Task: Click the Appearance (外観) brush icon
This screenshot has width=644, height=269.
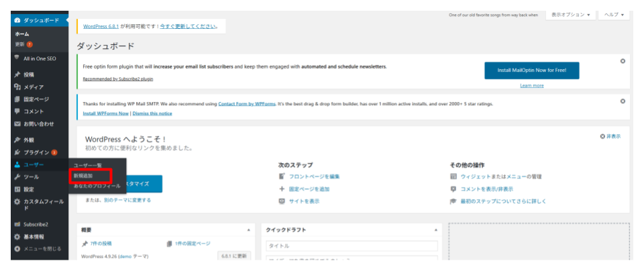Action: point(17,140)
